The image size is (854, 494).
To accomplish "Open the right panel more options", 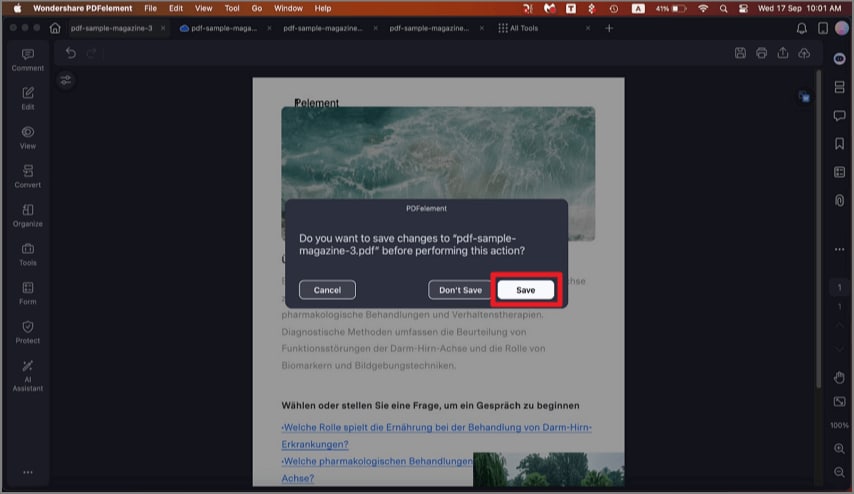I will pyautogui.click(x=839, y=249).
